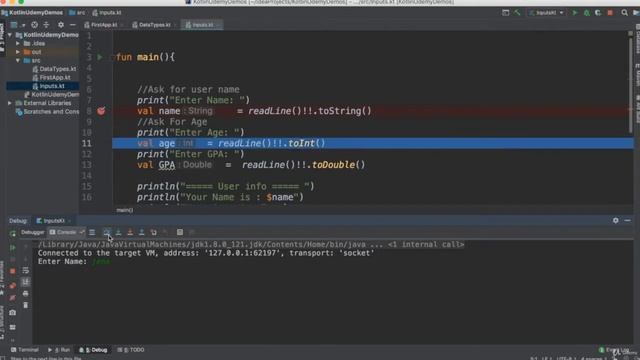Open the run configuration dropdown InputsKt
The image size is (640, 360).
pyautogui.click(x=546, y=13)
